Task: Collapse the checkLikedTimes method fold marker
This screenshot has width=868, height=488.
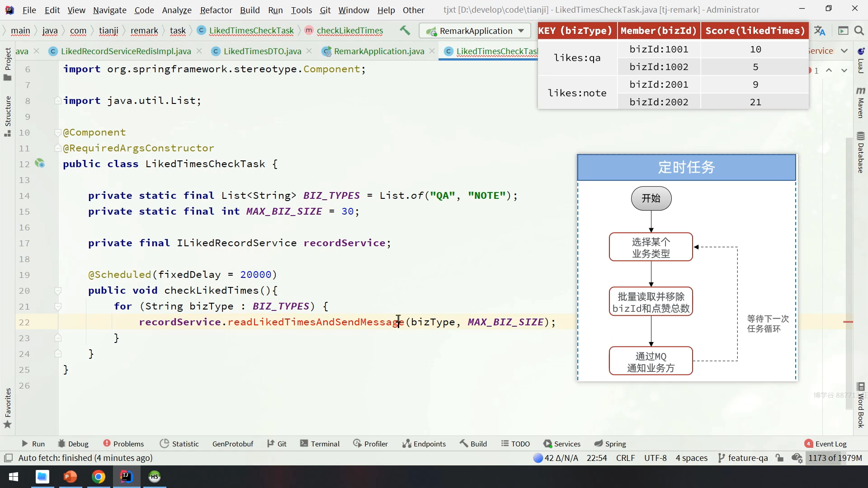Action: click(58, 291)
